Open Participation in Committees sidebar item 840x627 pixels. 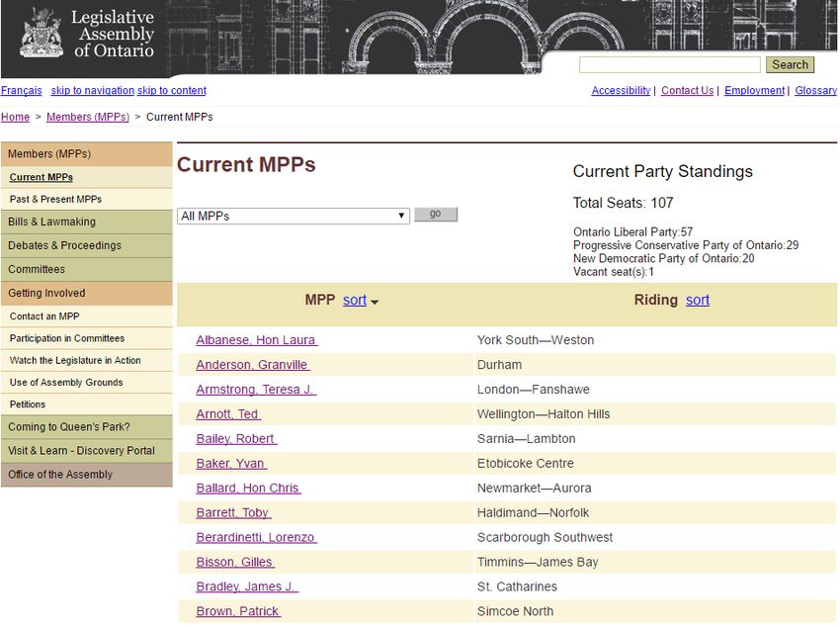[x=87, y=338]
